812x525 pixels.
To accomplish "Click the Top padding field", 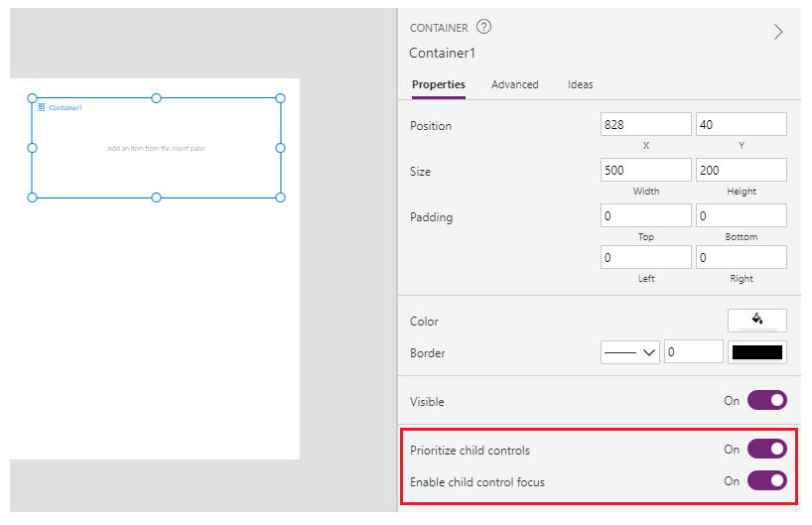I will coord(645,215).
